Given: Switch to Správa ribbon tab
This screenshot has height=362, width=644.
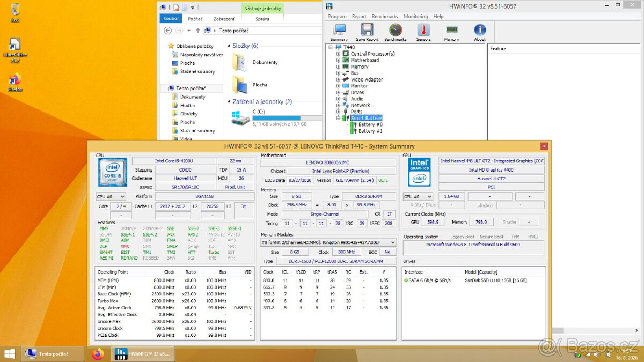Looking at the screenshot, I should (x=262, y=19).
